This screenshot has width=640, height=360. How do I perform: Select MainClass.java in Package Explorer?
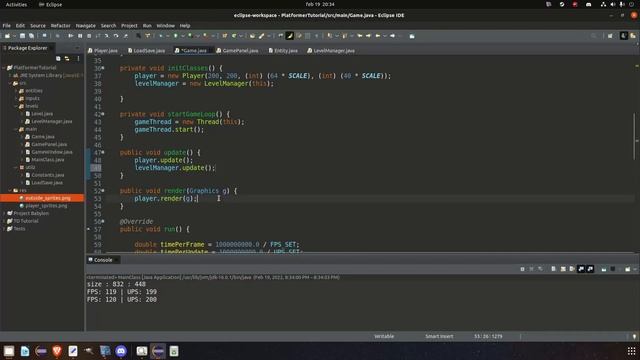tap(48, 160)
